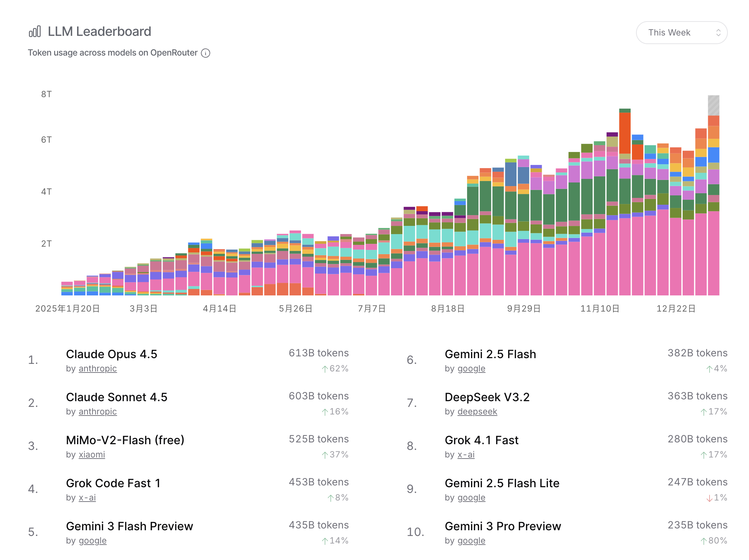Viewport: 749px width, 560px height.
Task: Select the Gemini 3 Flash Preview entry
Action: click(129, 526)
